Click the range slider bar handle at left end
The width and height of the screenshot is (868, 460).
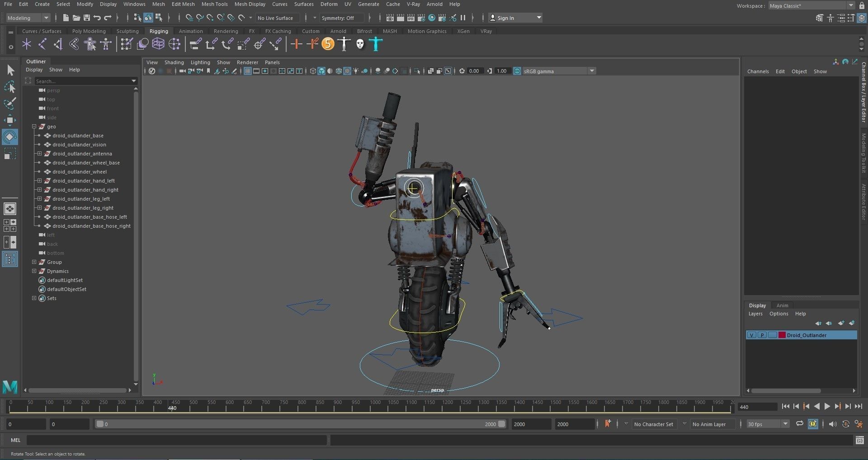[100, 424]
